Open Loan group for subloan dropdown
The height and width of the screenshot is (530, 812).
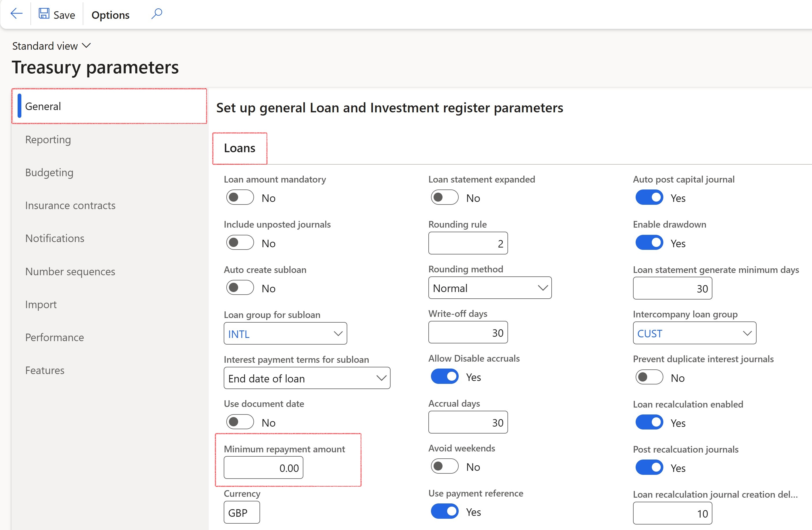[x=338, y=333]
